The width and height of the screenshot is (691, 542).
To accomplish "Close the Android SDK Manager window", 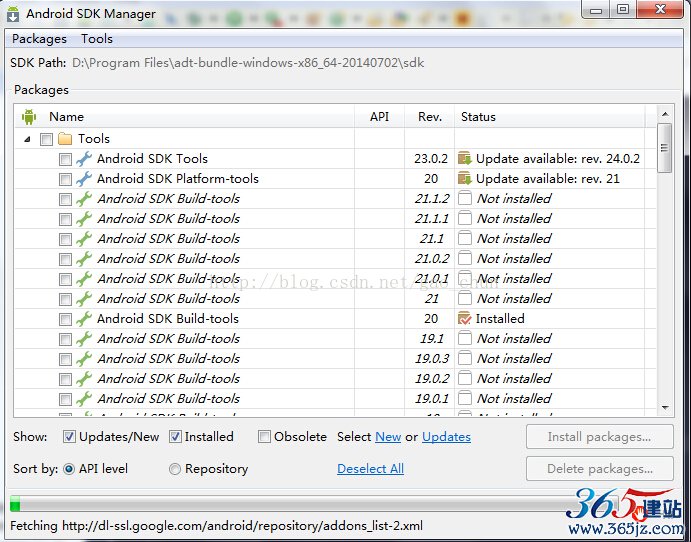I will click(x=660, y=10).
